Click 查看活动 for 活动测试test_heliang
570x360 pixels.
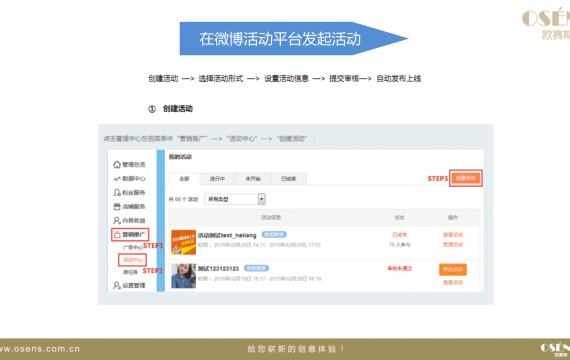[x=453, y=235]
